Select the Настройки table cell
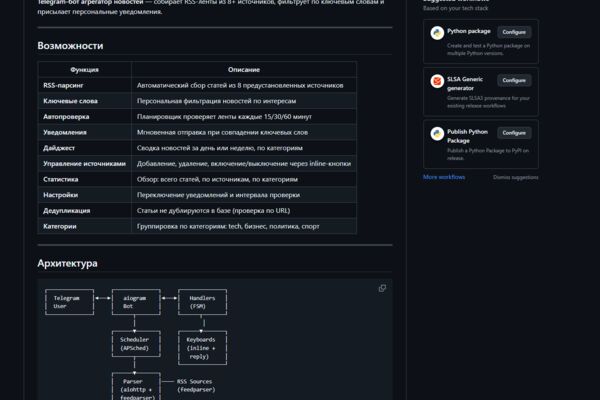This screenshot has height=400, width=600. pos(85,195)
